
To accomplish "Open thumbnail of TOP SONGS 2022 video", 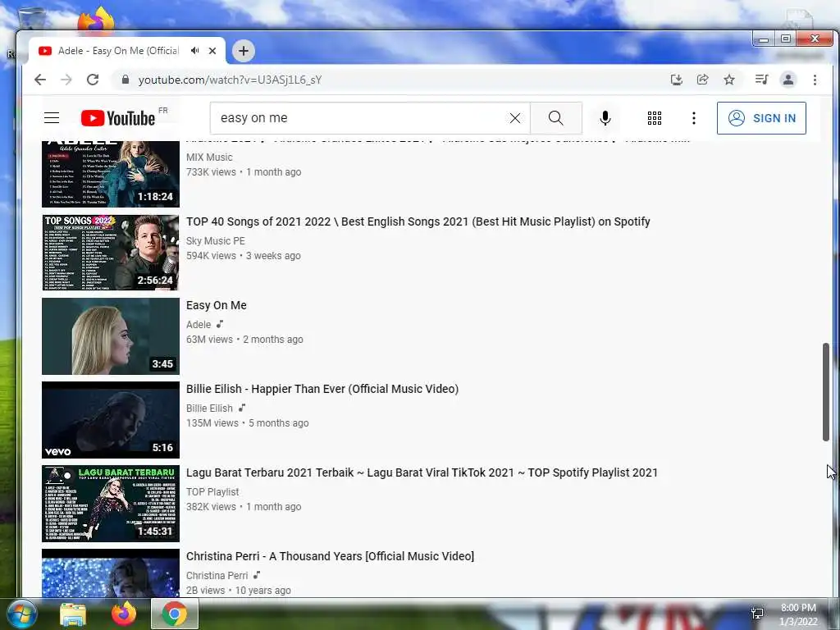I will (111, 253).
